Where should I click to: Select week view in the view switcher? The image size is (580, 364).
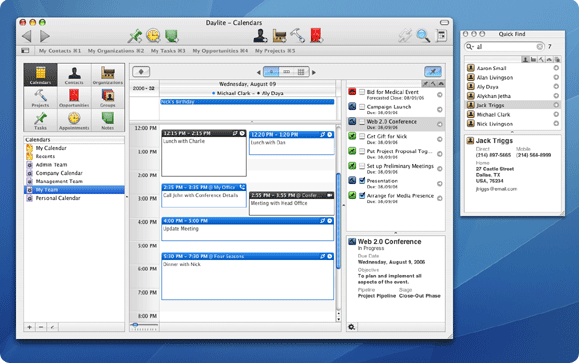click(x=286, y=72)
